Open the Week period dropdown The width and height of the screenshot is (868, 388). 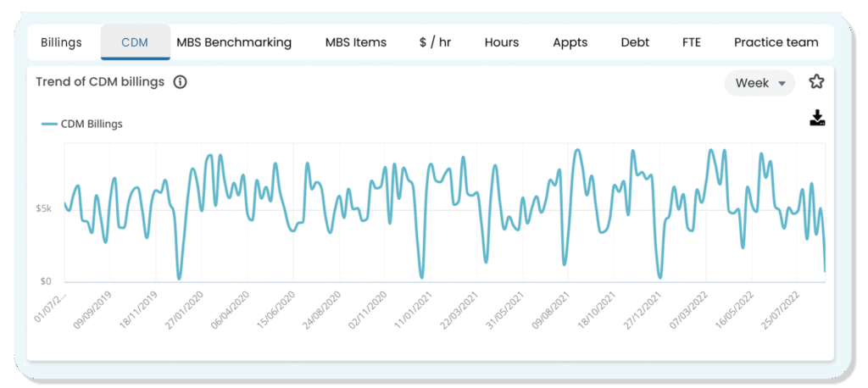759,83
